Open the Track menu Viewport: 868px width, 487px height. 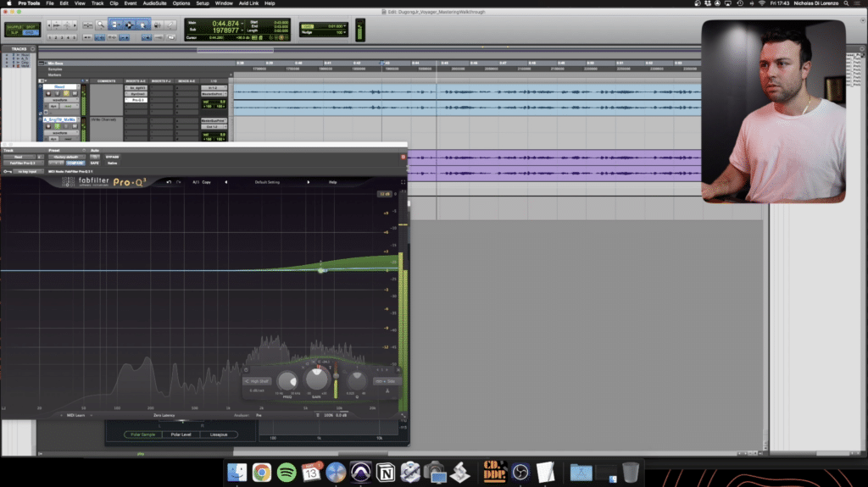(x=97, y=3)
